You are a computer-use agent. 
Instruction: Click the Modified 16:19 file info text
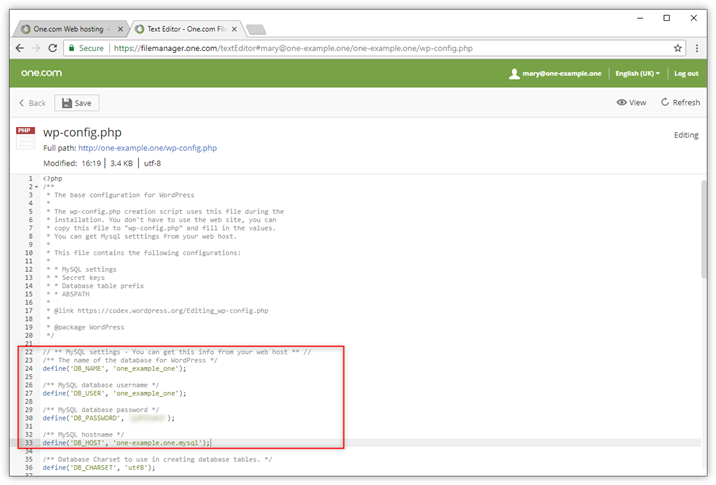click(72, 163)
